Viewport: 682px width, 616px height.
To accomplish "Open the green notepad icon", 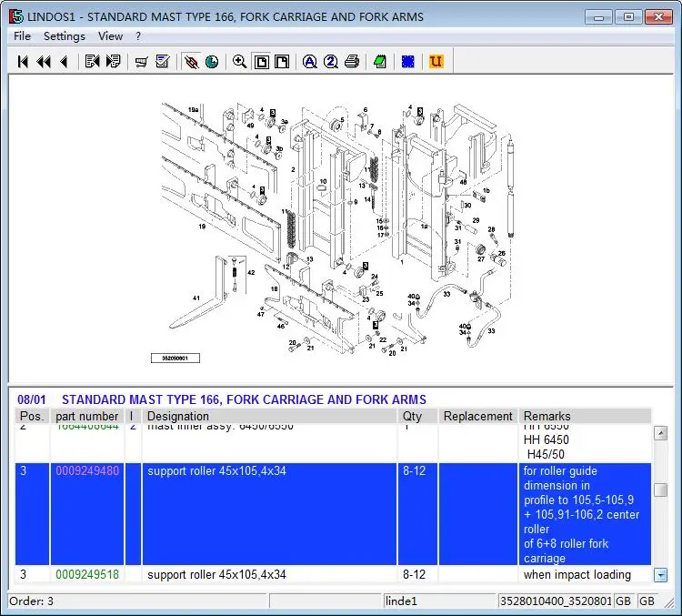I will [x=380, y=62].
